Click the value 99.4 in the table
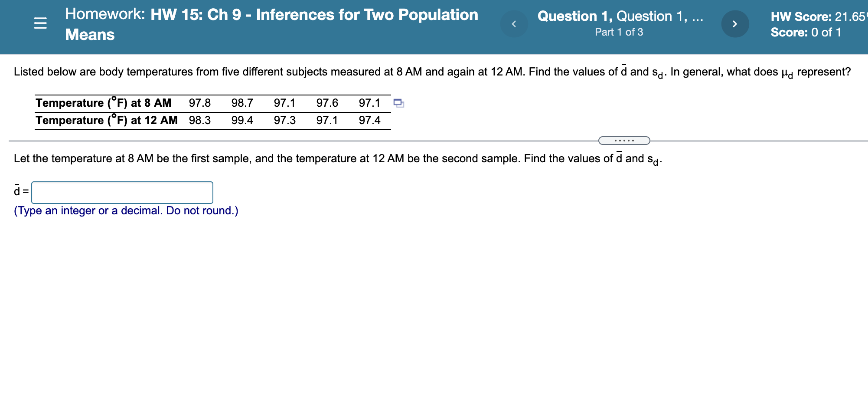 (242, 120)
